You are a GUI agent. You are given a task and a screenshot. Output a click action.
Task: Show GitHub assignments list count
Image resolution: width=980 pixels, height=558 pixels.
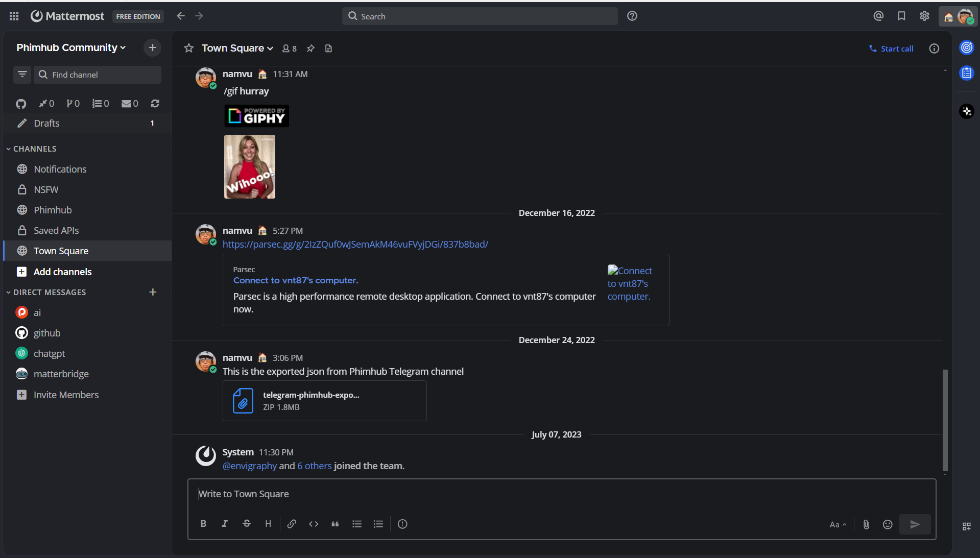[101, 104]
